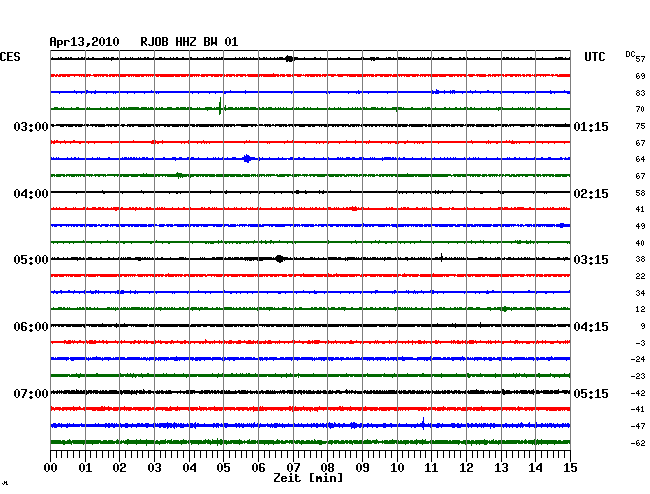
Task: Click the DC offset value 38
Action: click(640, 259)
